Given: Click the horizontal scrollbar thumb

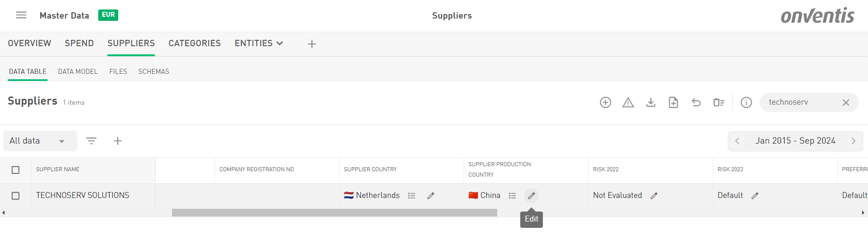Looking at the screenshot, I should [334, 212].
